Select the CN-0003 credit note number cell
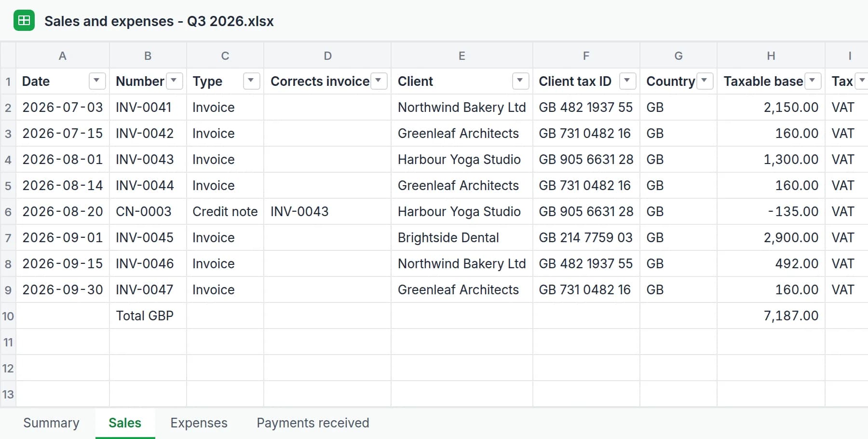868x439 pixels. click(x=148, y=211)
